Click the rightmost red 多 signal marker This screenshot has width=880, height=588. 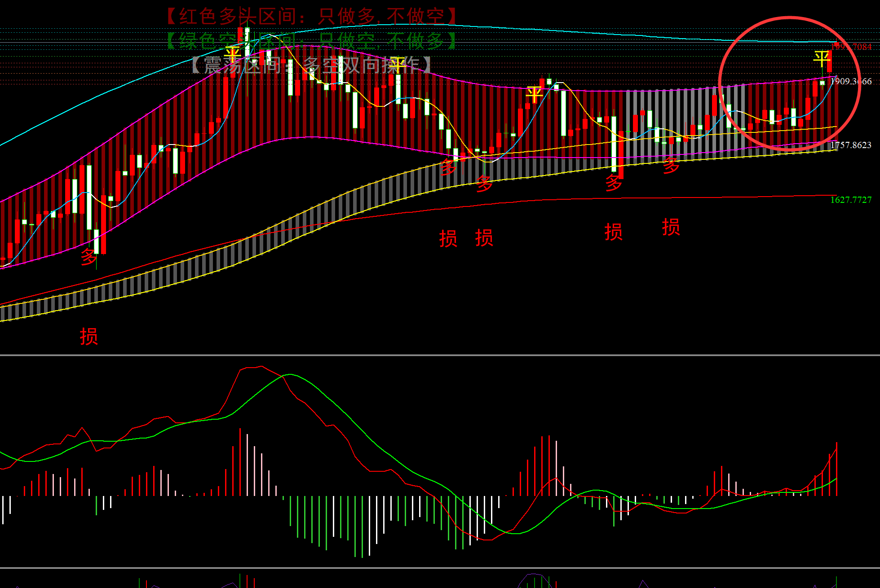671,166
